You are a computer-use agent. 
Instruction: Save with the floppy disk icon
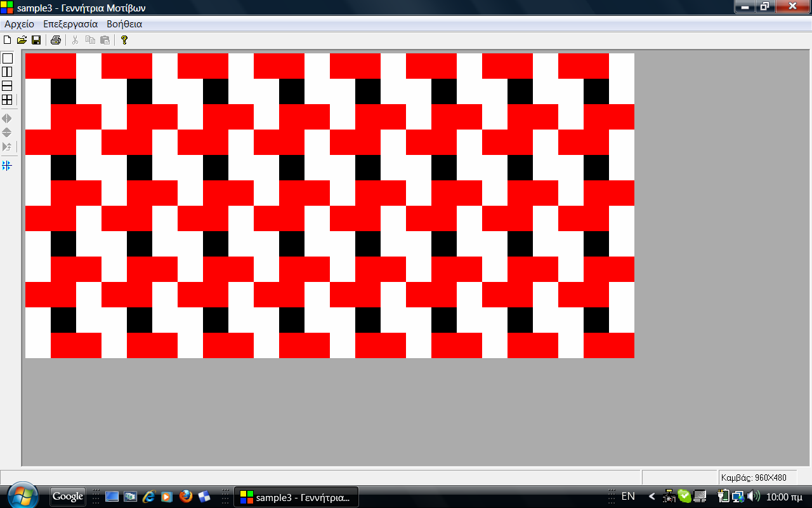tap(36, 40)
